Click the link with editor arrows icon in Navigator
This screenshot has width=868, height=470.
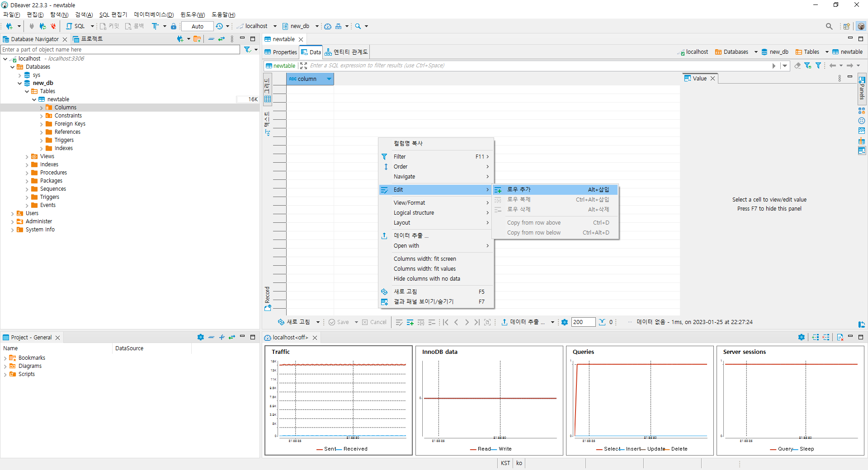222,39
